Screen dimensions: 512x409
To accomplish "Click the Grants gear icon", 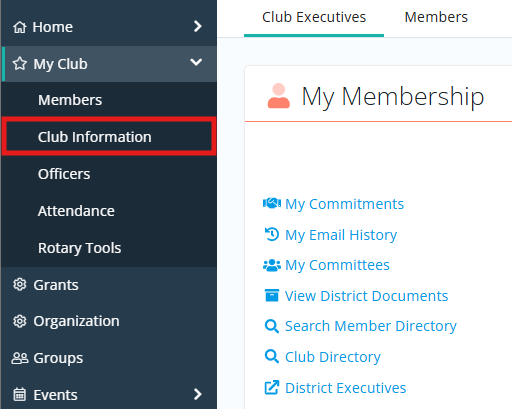I will pos(20,285).
